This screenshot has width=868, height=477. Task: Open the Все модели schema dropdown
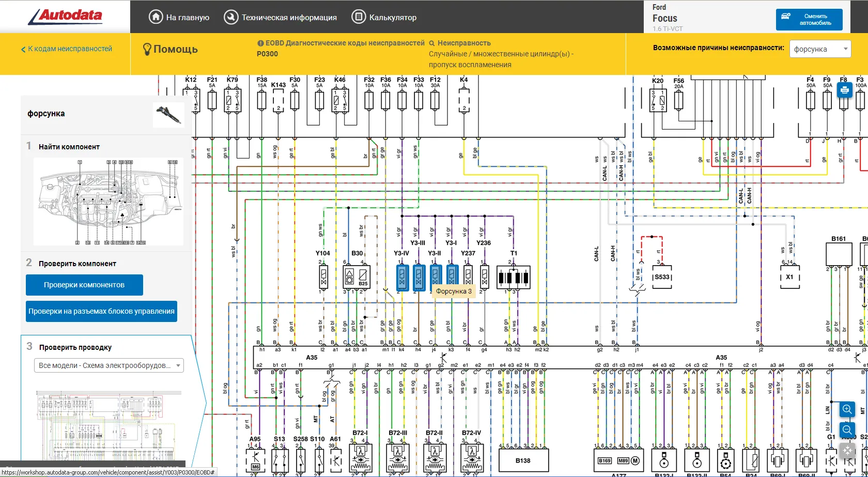click(x=109, y=365)
